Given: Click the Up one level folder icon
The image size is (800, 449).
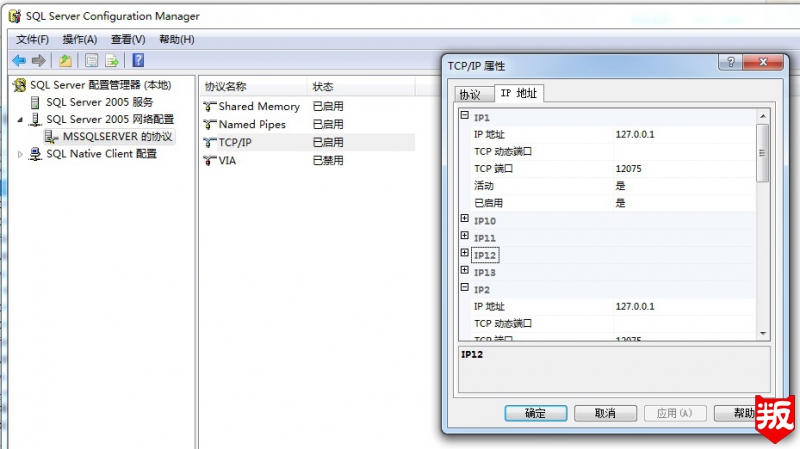Looking at the screenshot, I should [x=65, y=61].
